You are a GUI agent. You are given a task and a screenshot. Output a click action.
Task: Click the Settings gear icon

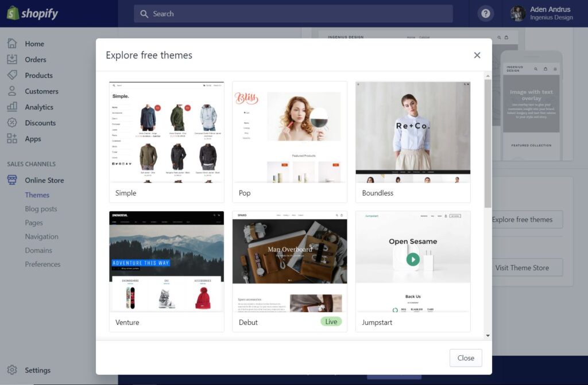(x=12, y=370)
